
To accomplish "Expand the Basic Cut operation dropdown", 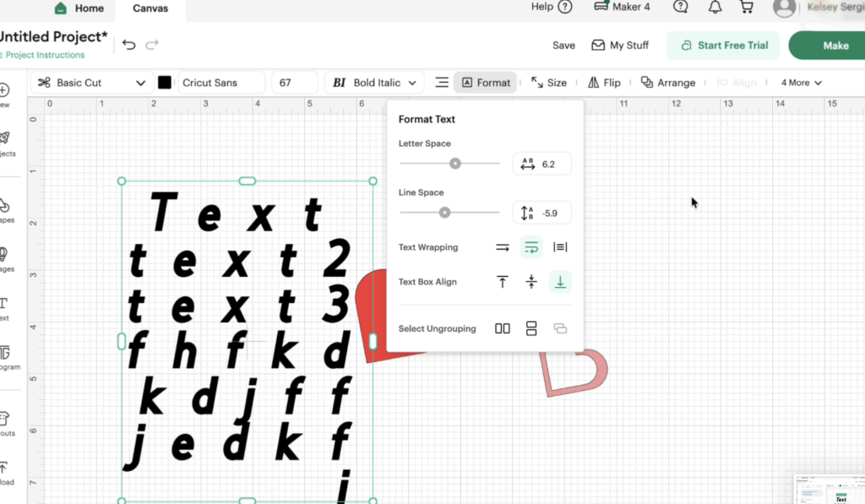I will 91,83.
